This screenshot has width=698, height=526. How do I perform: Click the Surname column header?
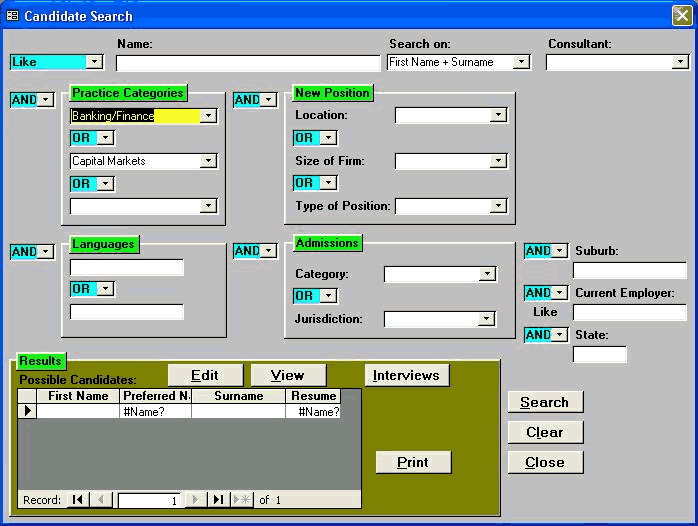(239, 396)
